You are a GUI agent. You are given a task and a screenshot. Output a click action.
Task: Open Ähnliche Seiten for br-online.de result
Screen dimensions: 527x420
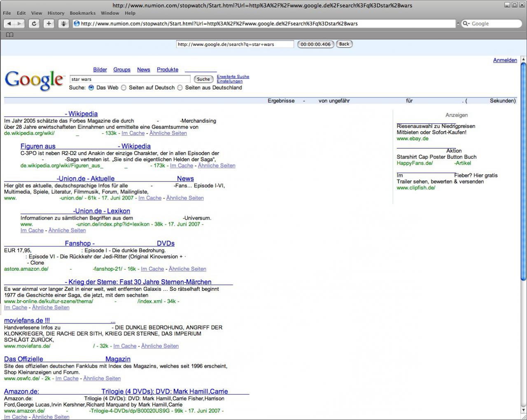point(51,308)
